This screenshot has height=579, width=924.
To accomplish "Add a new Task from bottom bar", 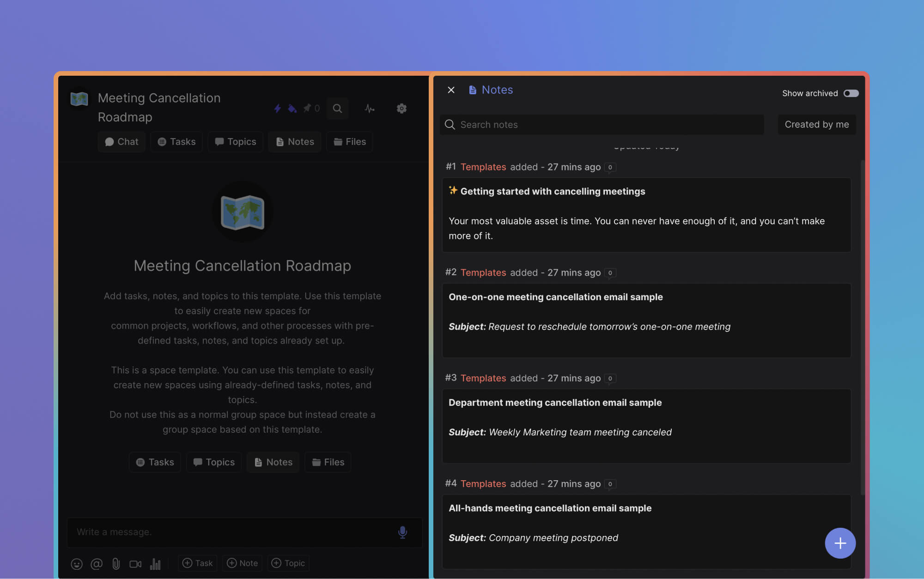I will click(x=198, y=563).
